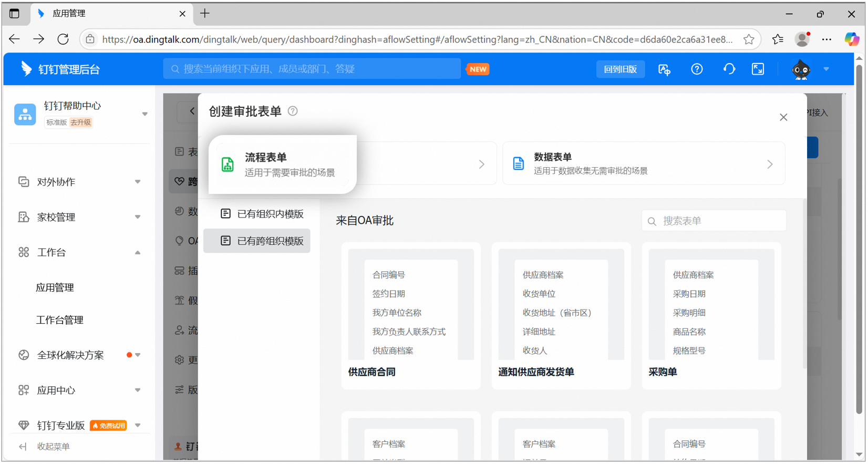This screenshot has height=464, width=868.
Task: Go forward with browser forward arrow
Action: (39, 39)
